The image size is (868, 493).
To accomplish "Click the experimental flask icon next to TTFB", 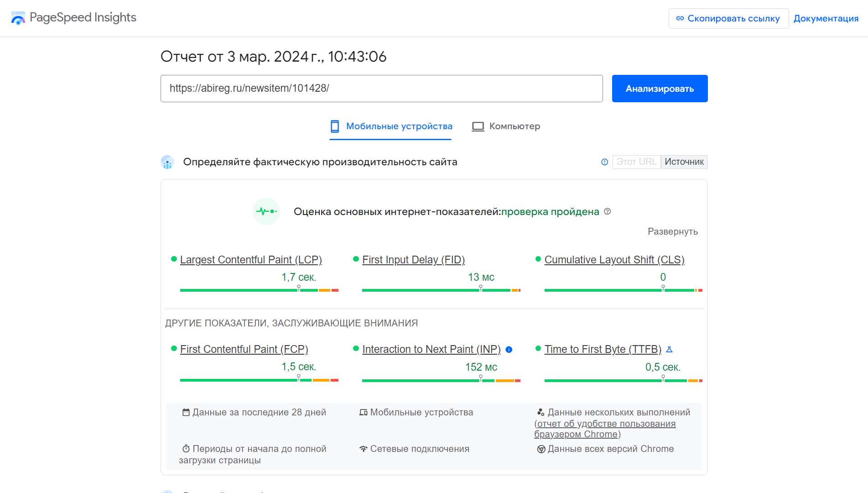I will 669,350.
